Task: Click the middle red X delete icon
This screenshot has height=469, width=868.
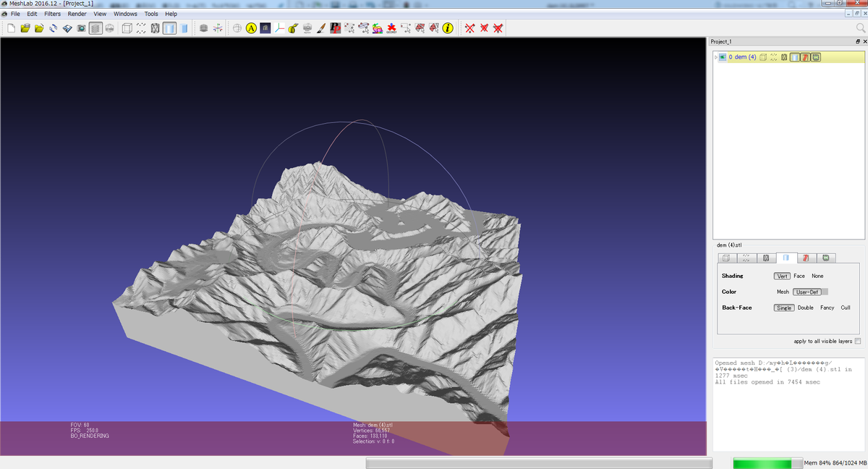Action: (x=484, y=28)
